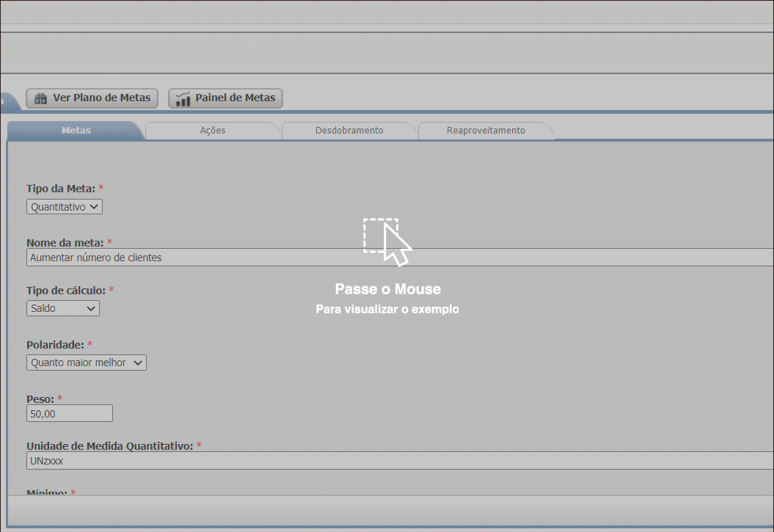Click the Mínimo field label
The image size is (774, 532).
pos(47,493)
